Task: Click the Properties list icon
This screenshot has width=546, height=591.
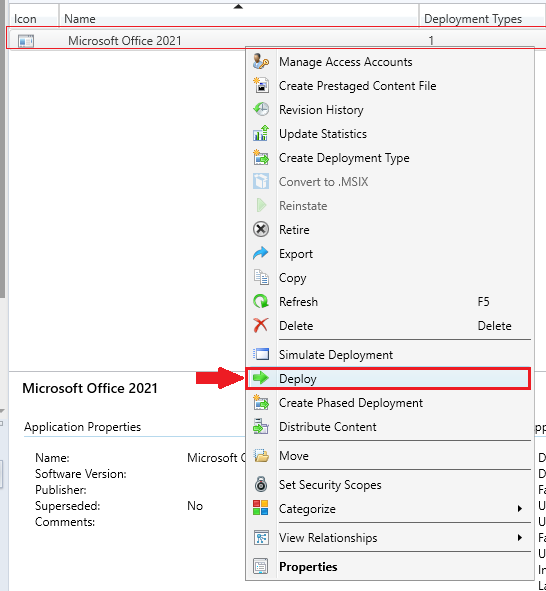Action: (x=261, y=566)
